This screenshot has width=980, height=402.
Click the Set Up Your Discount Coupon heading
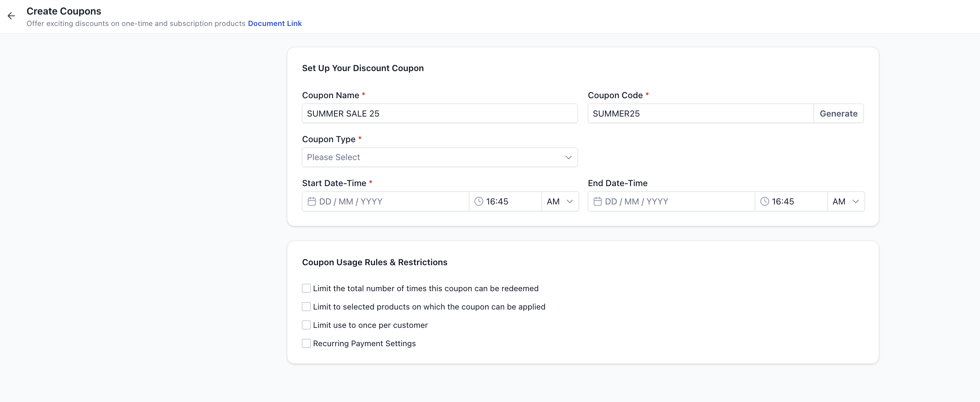point(363,68)
